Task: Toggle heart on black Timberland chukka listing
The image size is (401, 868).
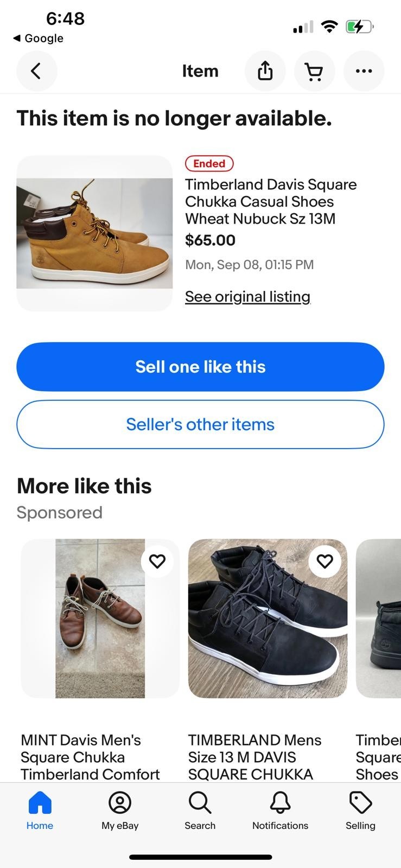Action: coord(324,561)
